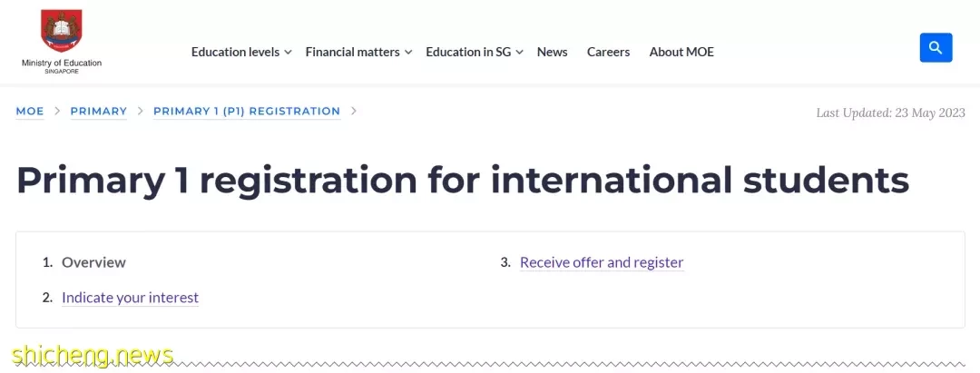Viewport: 980px width, 373px height.
Task: Click the MOE breadcrumb link
Action: (x=30, y=112)
